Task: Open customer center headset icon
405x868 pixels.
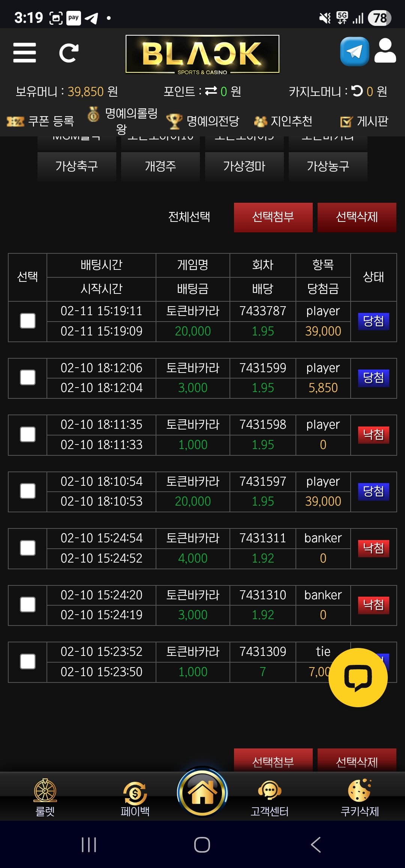Action: click(x=270, y=791)
